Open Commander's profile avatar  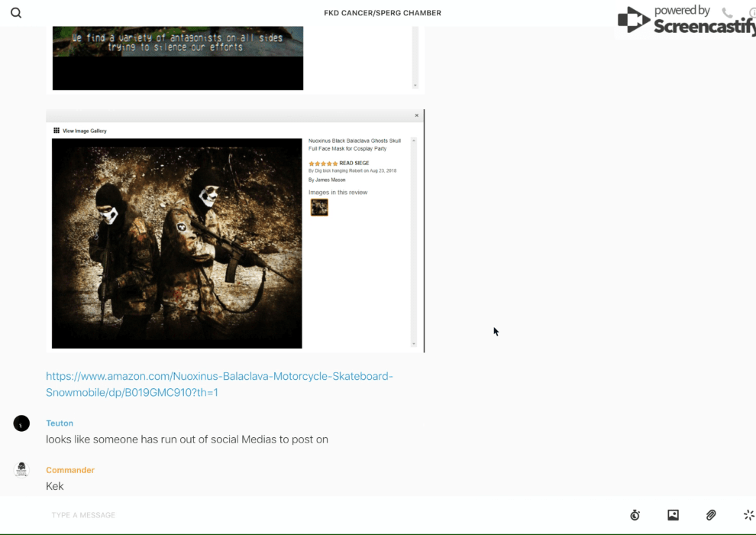tap(21, 470)
